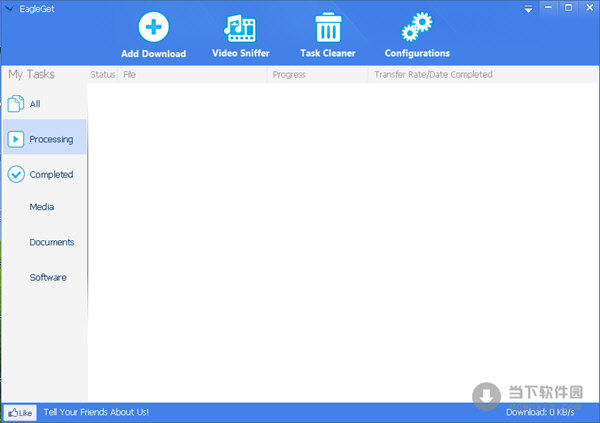Open the Task Cleaner trash icon

(x=328, y=27)
